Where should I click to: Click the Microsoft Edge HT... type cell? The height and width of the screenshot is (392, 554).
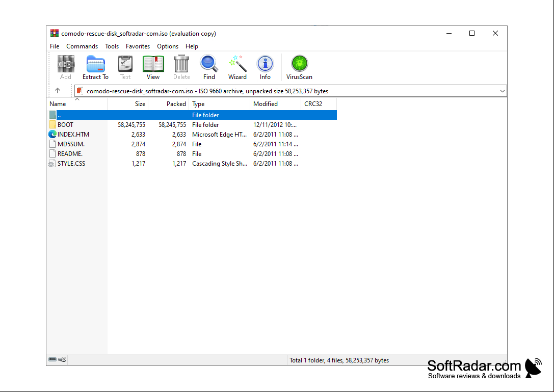[220, 134]
